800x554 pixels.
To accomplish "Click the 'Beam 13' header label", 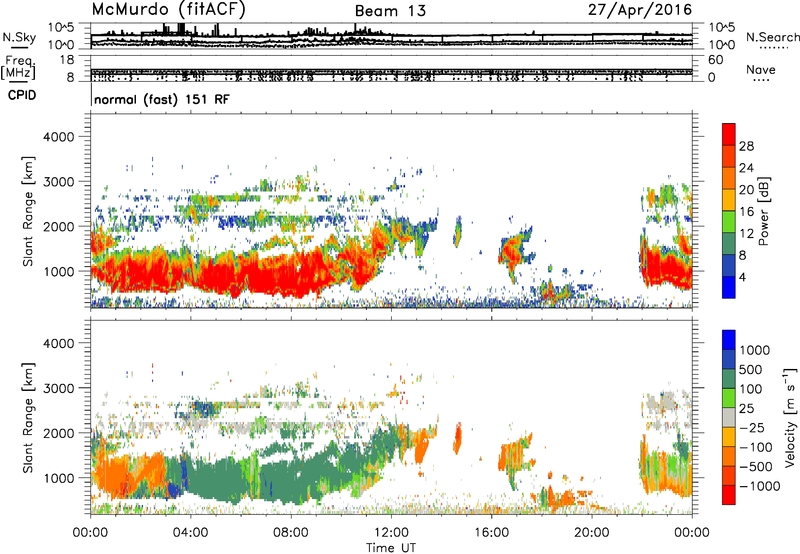I will [390, 11].
